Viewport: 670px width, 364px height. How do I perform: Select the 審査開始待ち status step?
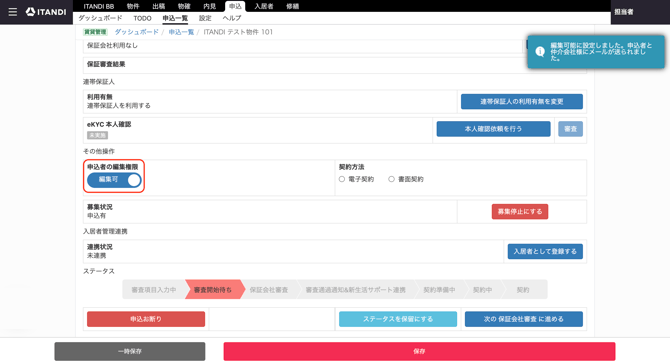pyautogui.click(x=213, y=290)
